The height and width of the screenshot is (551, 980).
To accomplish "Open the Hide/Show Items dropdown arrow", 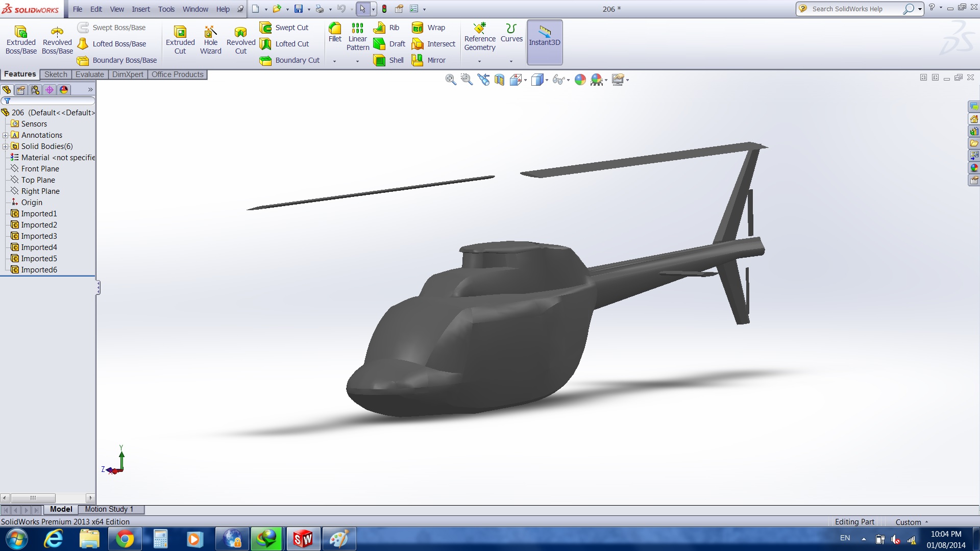I will (x=568, y=80).
